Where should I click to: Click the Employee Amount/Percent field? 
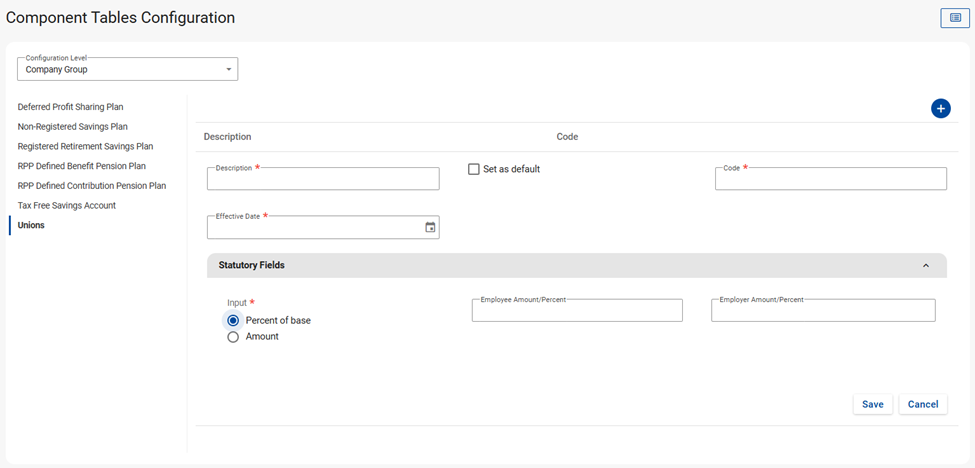(x=577, y=311)
